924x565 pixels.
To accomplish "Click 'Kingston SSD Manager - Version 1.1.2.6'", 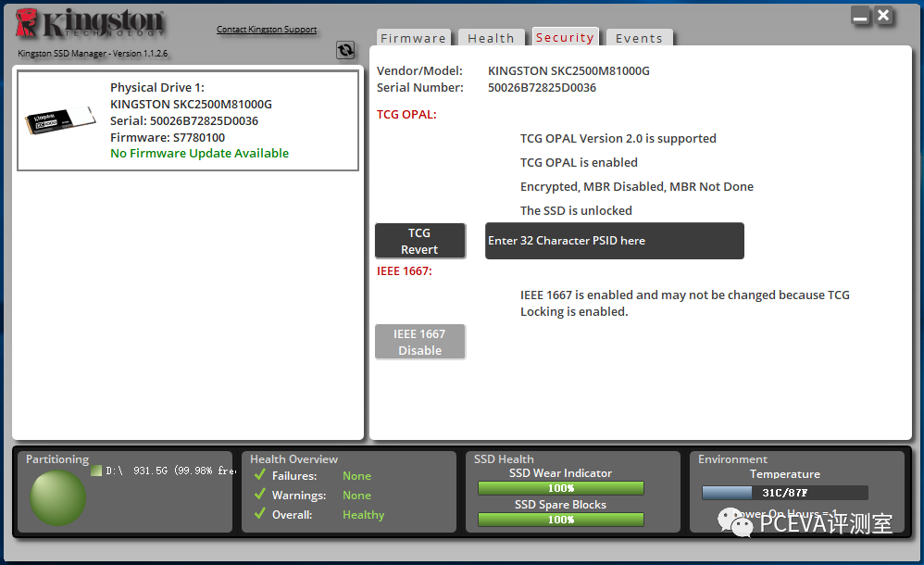I will coord(93,53).
